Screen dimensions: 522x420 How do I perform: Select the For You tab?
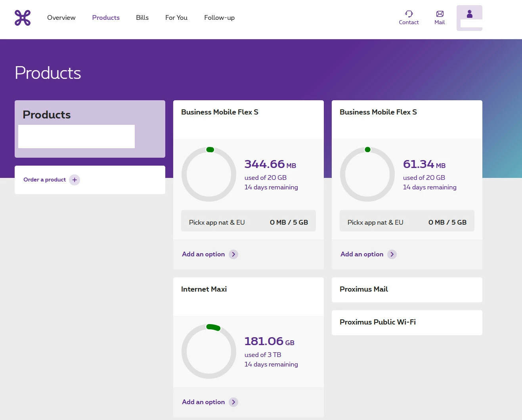[176, 18]
